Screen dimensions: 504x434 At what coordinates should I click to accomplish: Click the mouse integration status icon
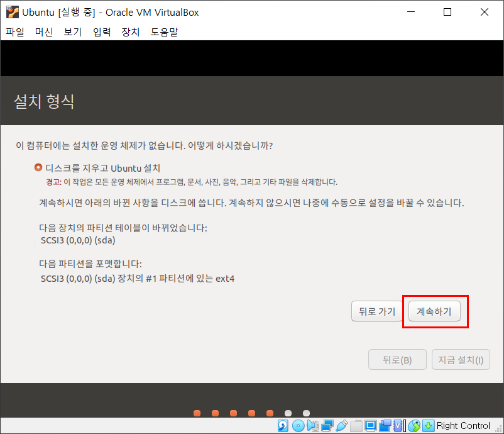[415, 426]
